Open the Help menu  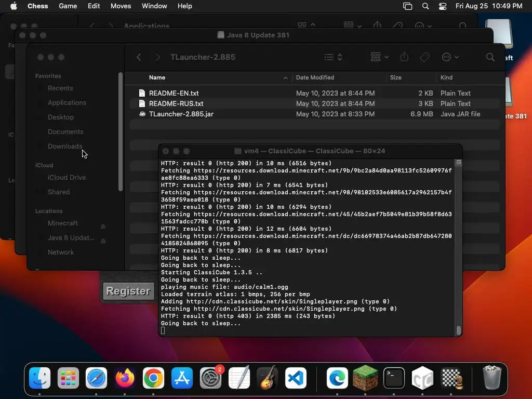(184, 6)
